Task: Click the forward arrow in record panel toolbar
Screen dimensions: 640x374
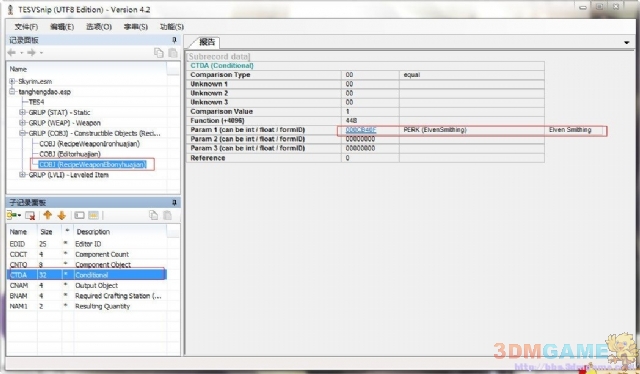Action: [x=31, y=52]
